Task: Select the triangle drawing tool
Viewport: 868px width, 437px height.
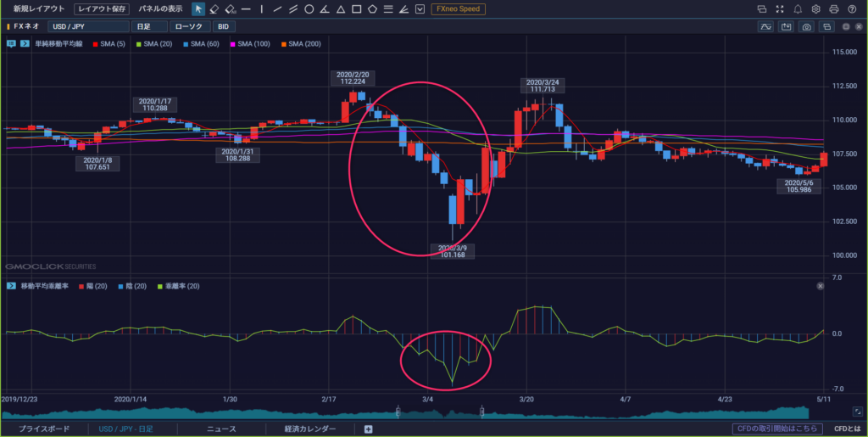Action: pyautogui.click(x=341, y=8)
